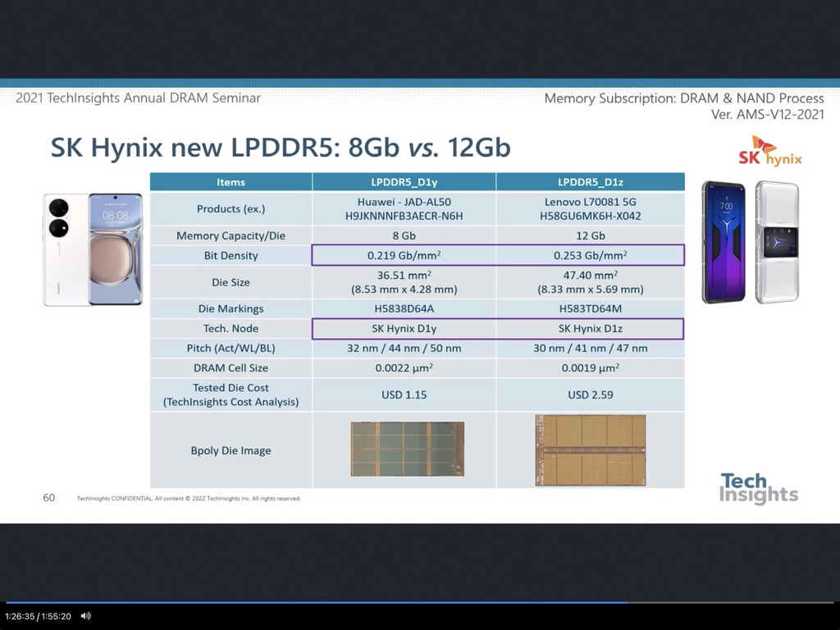
Task: Click the 'SK Hynix D1z' tech node cell
Action: (590, 329)
